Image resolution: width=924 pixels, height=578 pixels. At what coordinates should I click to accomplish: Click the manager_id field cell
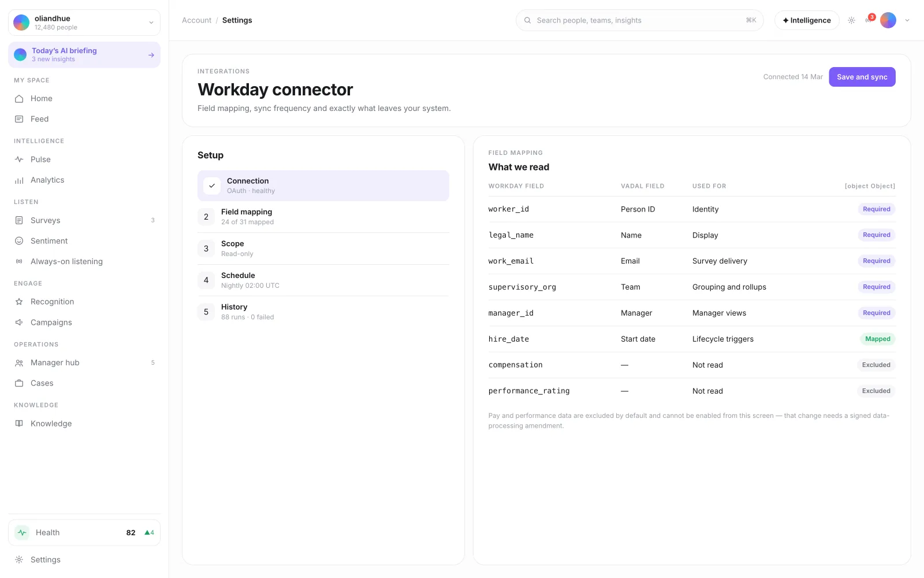click(511, 313)
